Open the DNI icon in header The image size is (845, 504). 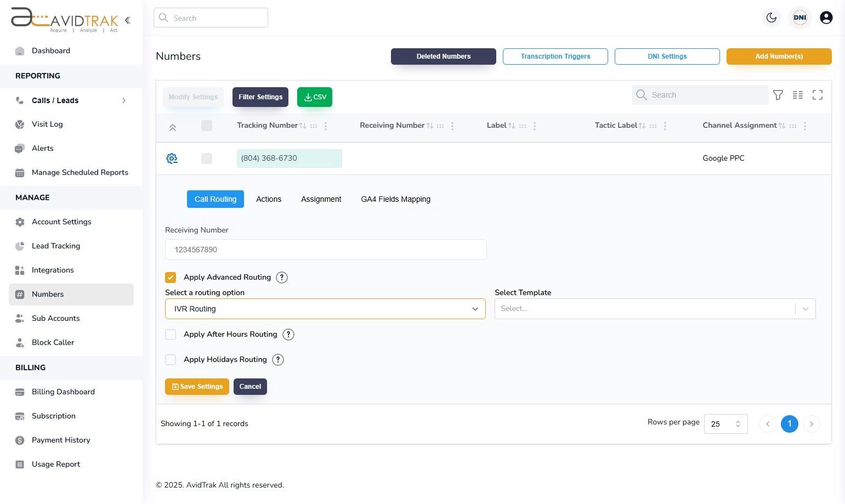[x=800, y=18]
